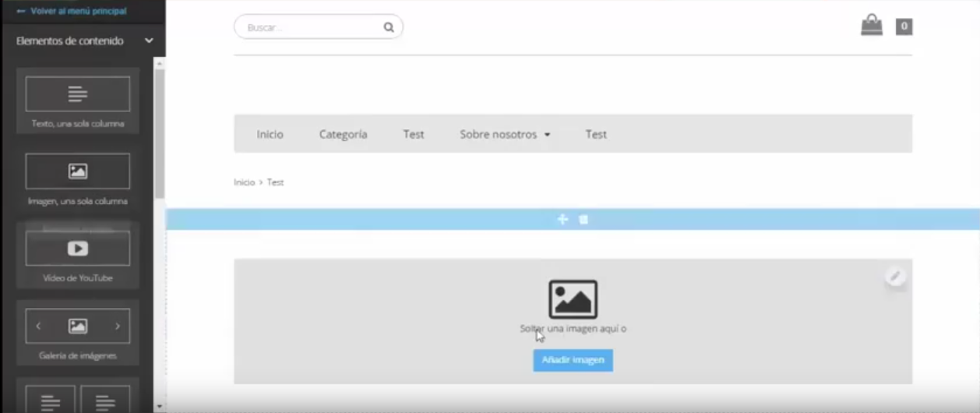Expand Sobre nosotros dropdown menu
The height and width of the screenshot is (413, 980).
tap(505, 134)
